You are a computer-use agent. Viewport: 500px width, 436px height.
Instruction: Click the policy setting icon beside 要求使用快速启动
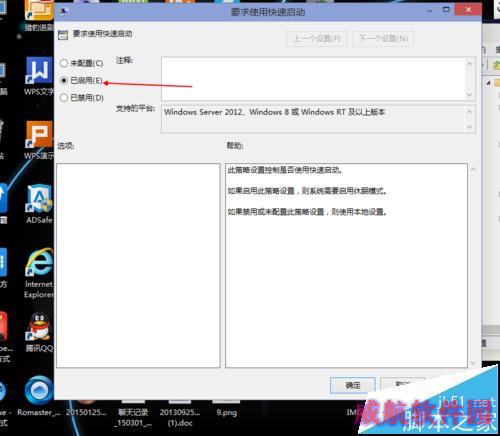coord(63,35)
